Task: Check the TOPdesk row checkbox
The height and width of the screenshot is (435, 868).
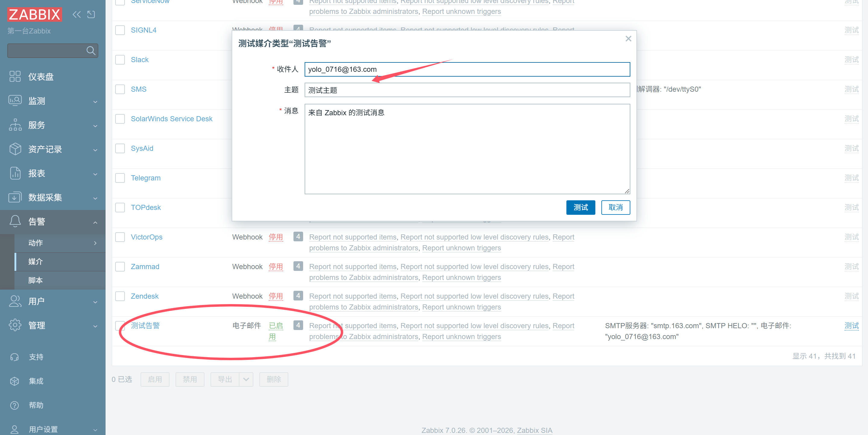Action: tap(120, 208)
